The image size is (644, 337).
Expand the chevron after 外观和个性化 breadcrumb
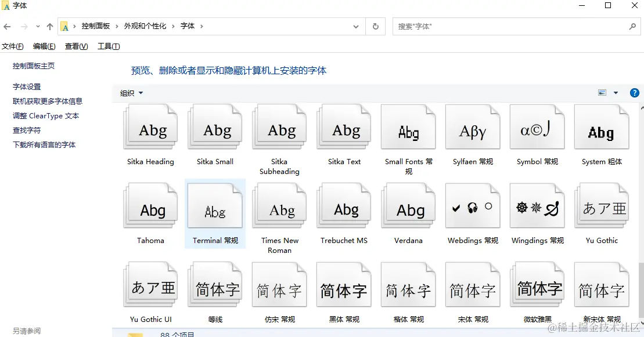[x=173, y=26]
